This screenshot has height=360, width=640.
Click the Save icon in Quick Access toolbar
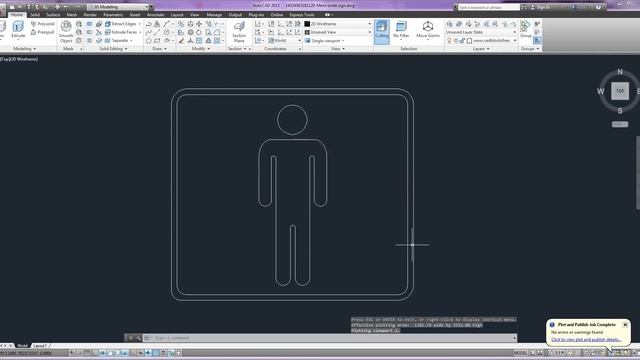pos(29,7)
